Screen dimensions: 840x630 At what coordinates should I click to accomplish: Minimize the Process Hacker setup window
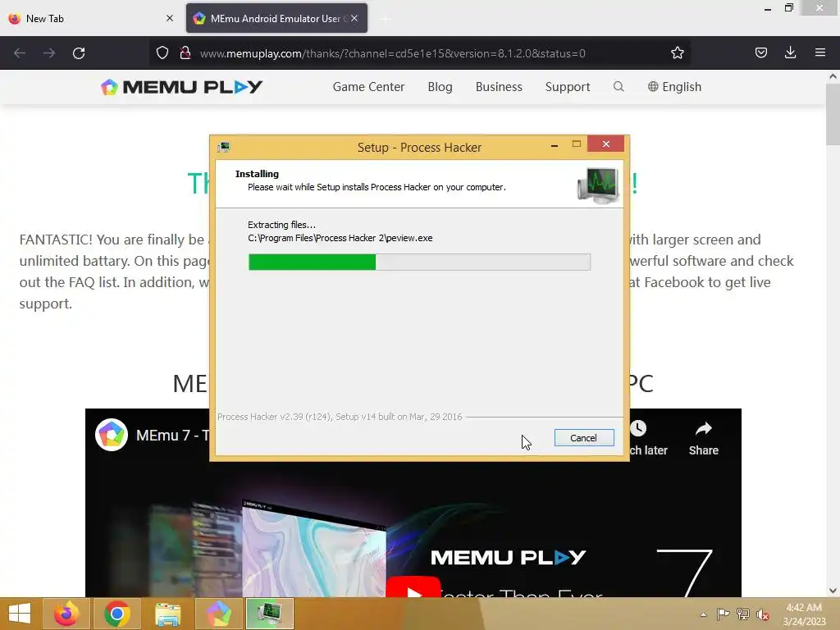555,144
